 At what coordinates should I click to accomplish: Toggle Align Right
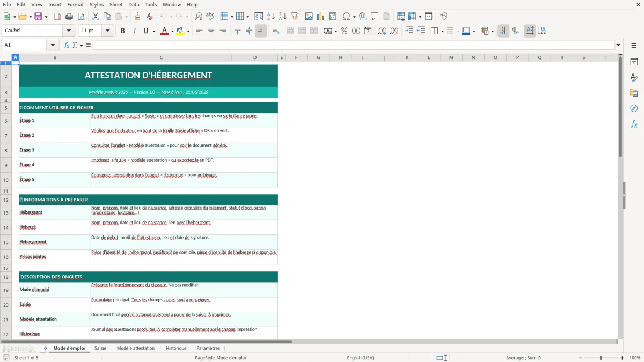tap(223, 31)
